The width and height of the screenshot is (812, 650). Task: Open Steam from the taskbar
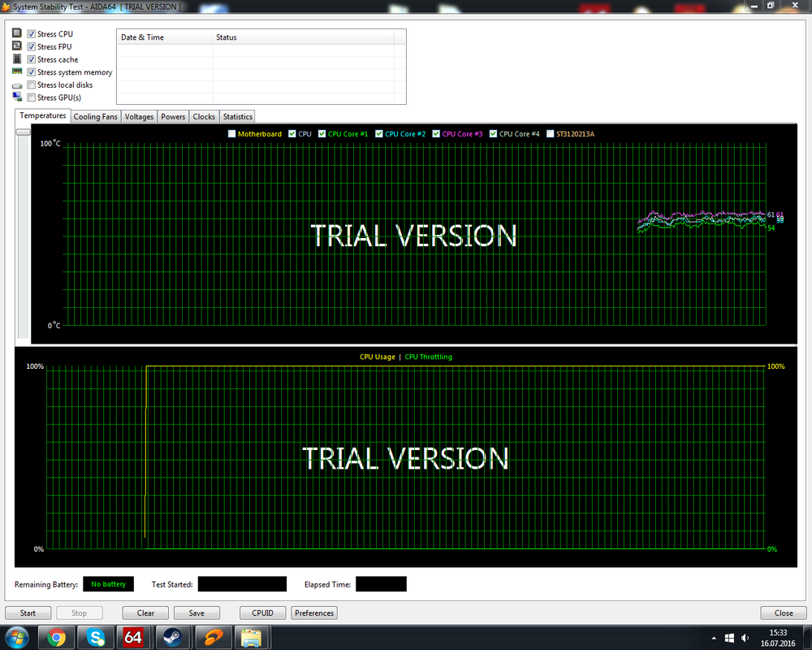click(172, 637)
